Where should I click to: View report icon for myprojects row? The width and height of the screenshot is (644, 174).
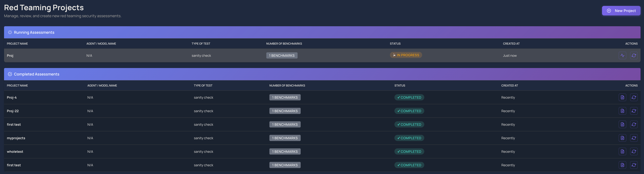(x=622, y=138)
